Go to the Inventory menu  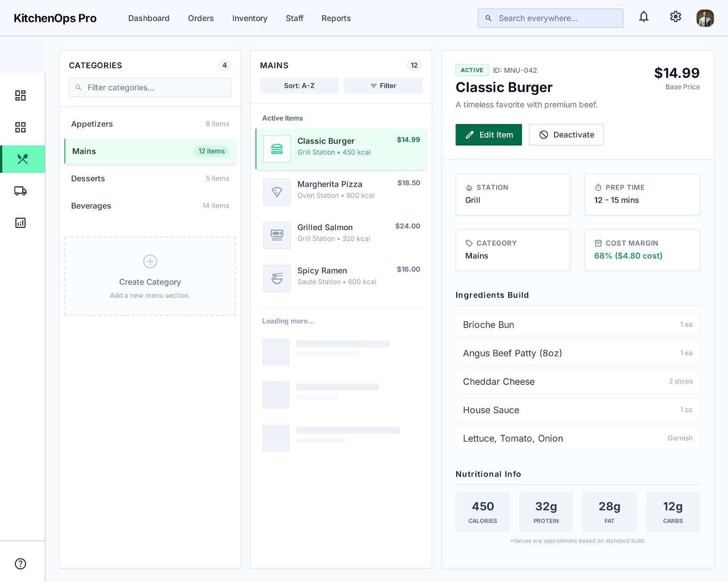pos(250,18)
